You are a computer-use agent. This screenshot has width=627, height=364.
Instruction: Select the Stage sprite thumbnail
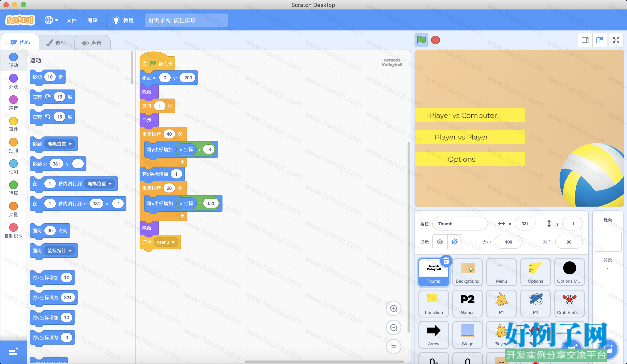(x=467, y=335)
